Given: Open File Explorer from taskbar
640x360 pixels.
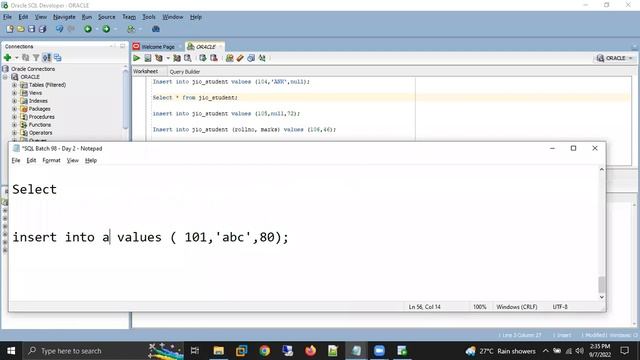Looking at the screenshot, I should pos(219,351).
